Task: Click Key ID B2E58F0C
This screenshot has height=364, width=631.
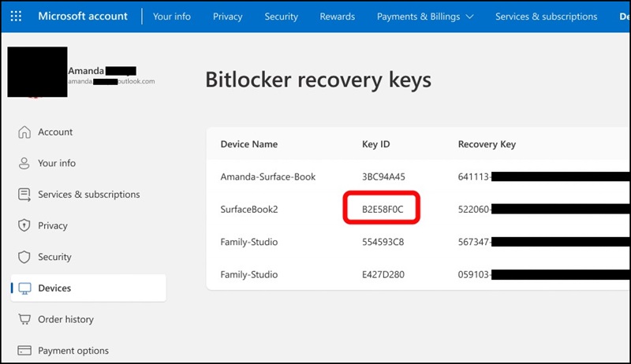Action: click(383, 210)
